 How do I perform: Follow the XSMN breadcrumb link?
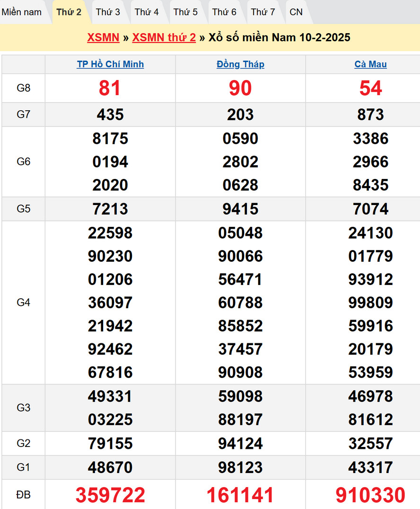[103, 38]
